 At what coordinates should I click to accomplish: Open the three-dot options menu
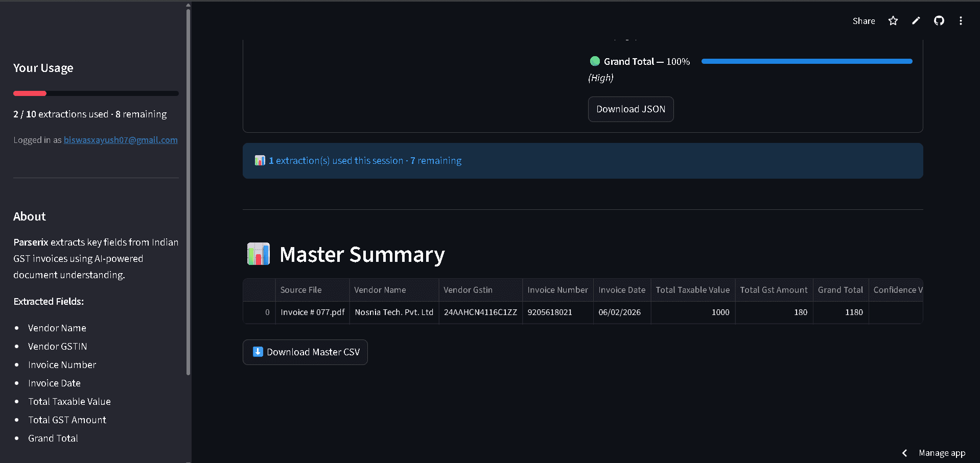(x=961, y=21)
